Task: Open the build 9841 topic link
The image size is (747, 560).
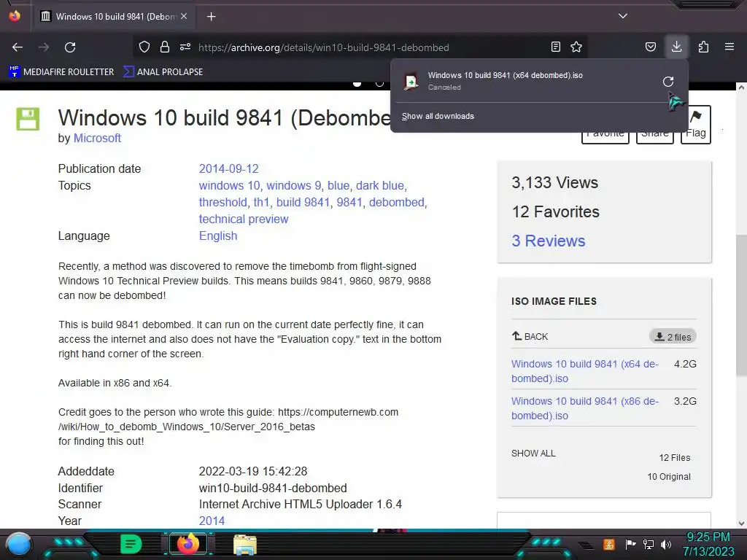Action: click(303, 203)
